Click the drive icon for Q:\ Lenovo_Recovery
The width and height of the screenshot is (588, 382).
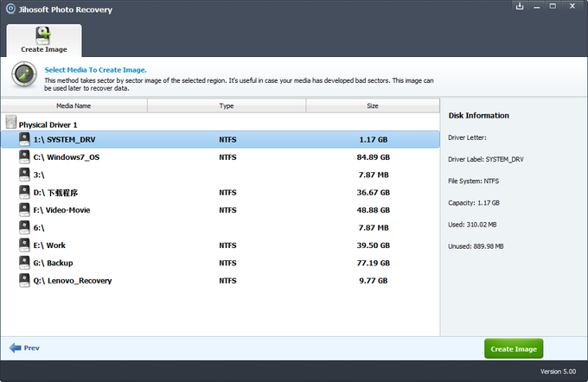[x=24, y=280]
